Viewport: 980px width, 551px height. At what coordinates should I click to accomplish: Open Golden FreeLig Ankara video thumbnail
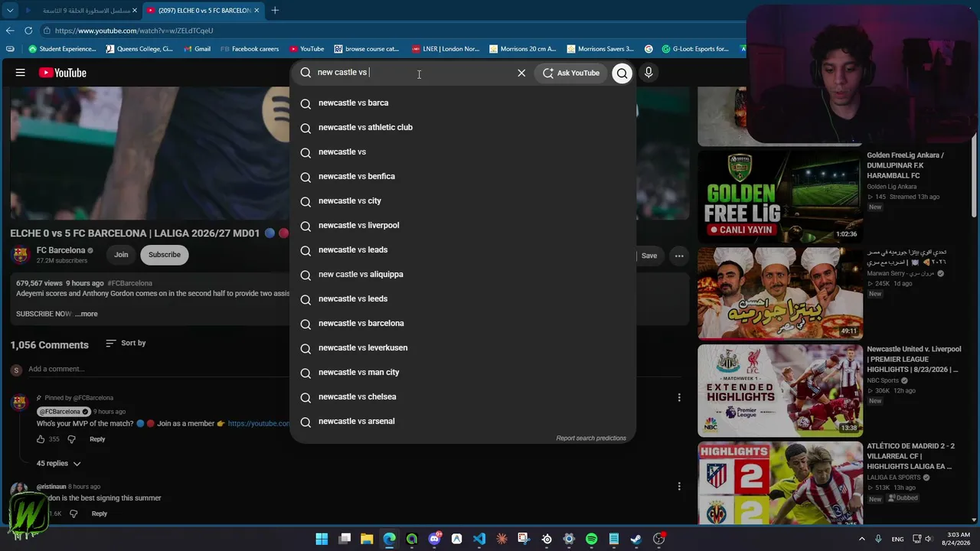[779, 197]
